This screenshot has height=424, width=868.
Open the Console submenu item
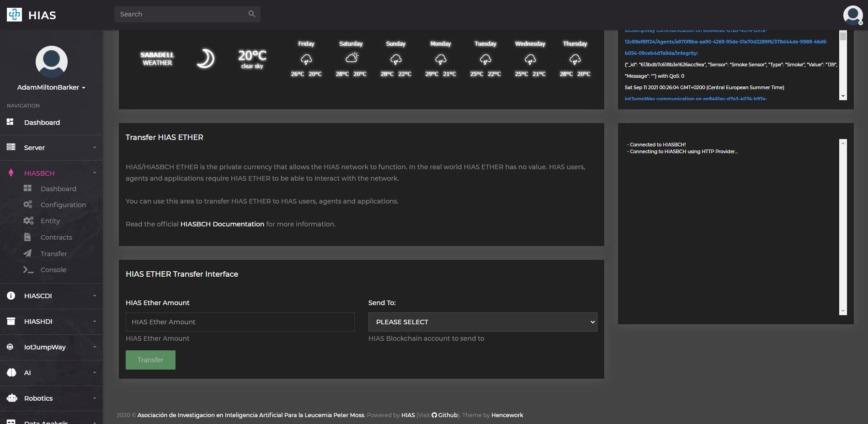[x=53, y=270]
